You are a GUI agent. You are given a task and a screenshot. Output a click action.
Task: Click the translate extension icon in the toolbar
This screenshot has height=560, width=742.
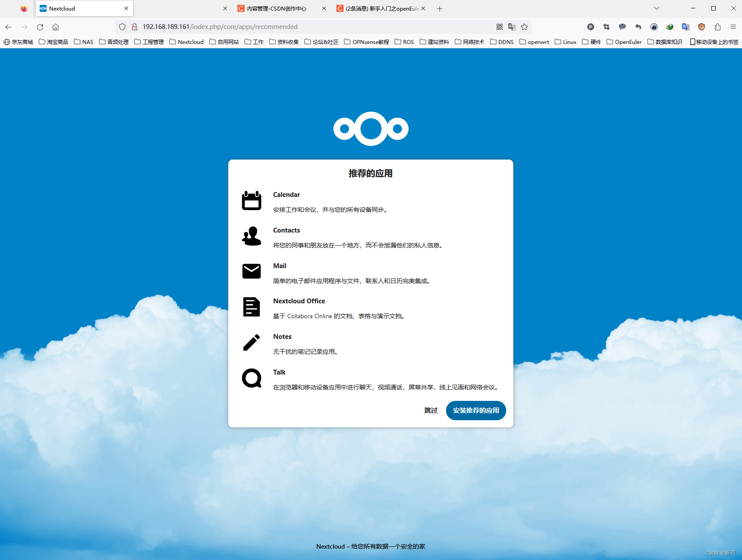point(685,27)
